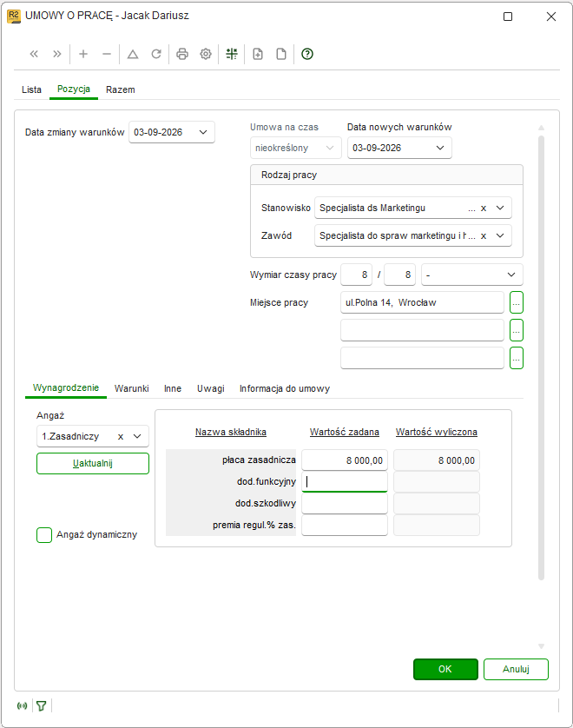Image resolution: width=573 pixels, height=728 pixels.
Task: Open the Inne tab
Action: tap(173, 388)
